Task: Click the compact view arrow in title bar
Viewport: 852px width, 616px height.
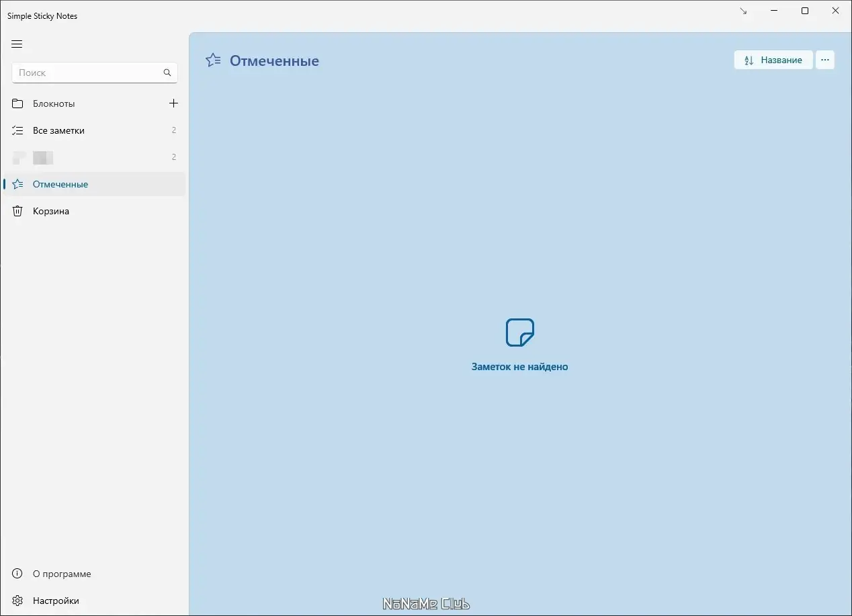Action: 743,11
